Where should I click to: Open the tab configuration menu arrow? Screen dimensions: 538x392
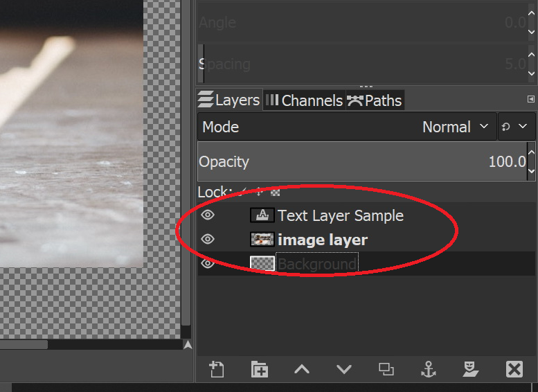point(531,100)
